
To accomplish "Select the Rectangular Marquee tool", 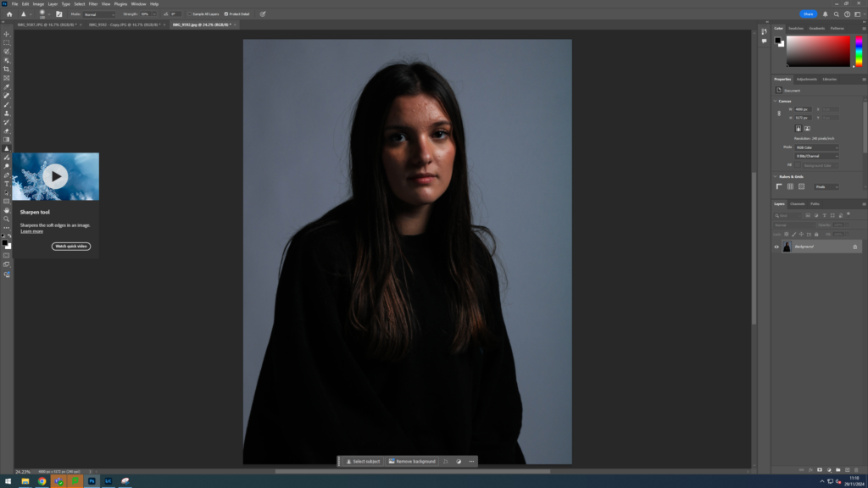I will click(x=7, y=42).
